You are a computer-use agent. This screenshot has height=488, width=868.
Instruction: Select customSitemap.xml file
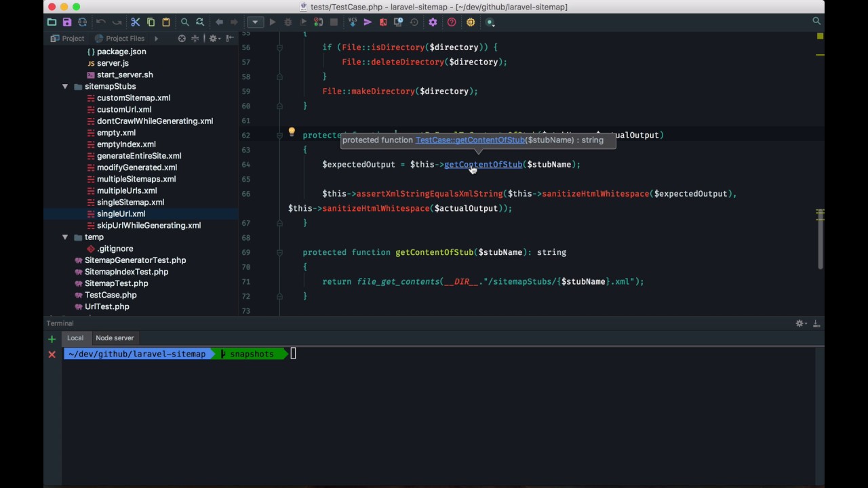(x=134, y=98)
